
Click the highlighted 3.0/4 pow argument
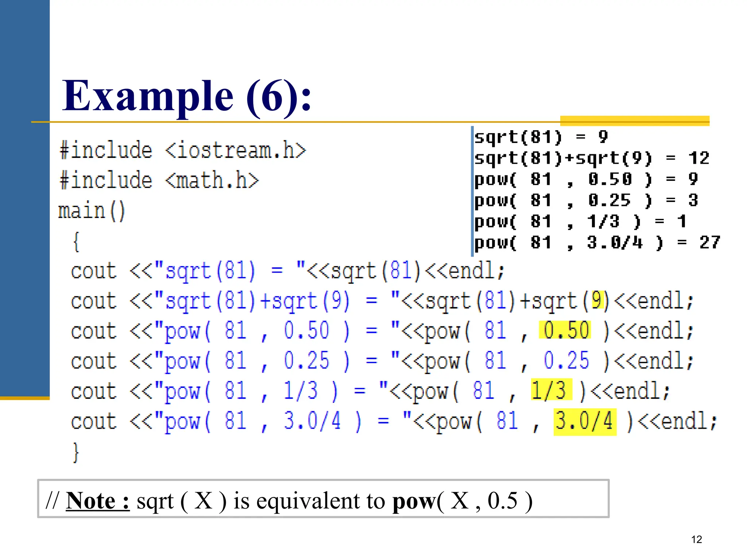pyautogui.click(x=585, y=422)
